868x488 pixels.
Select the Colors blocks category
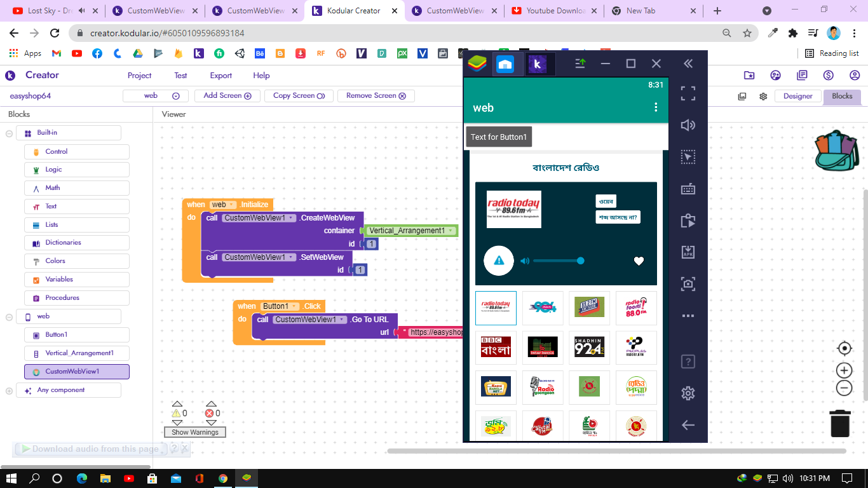77,261
